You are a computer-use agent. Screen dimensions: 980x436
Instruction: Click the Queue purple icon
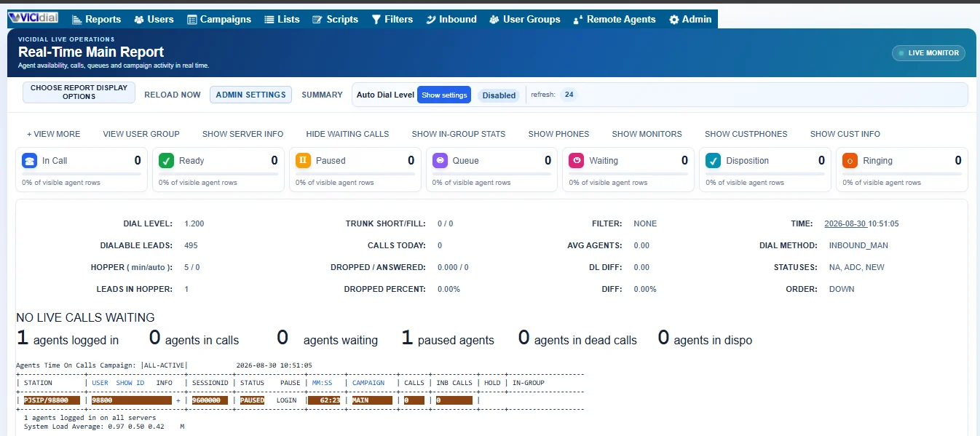440,161
